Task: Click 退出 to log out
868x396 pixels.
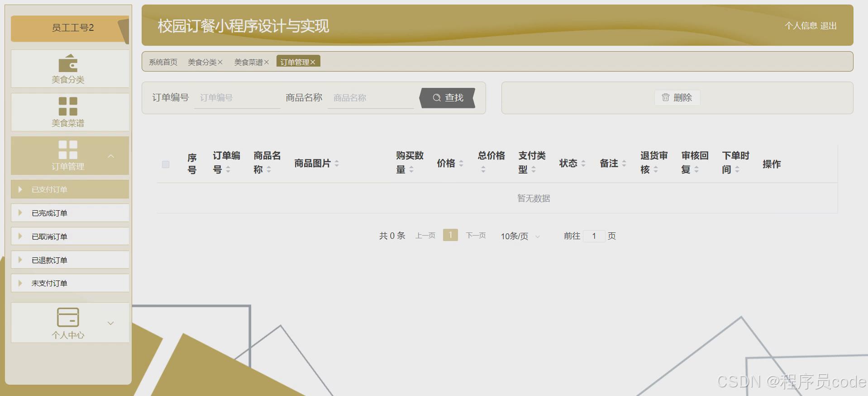Action: tap(828, 26)
